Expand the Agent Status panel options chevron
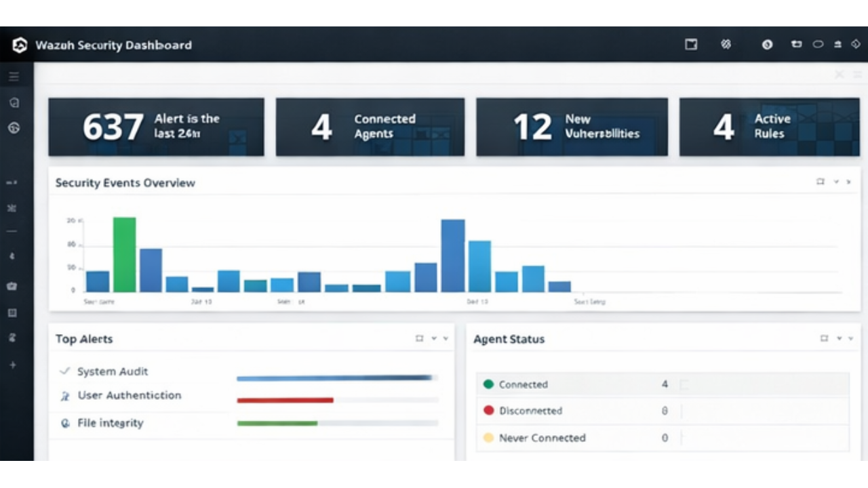 [x=839, y=338]
